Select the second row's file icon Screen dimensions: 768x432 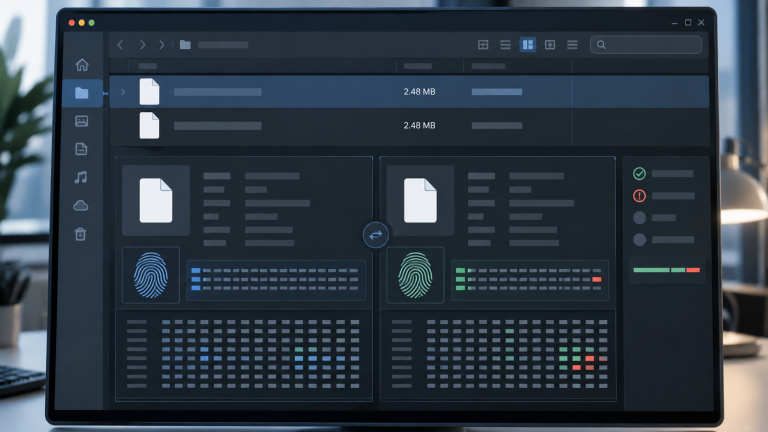pos(149,125)
